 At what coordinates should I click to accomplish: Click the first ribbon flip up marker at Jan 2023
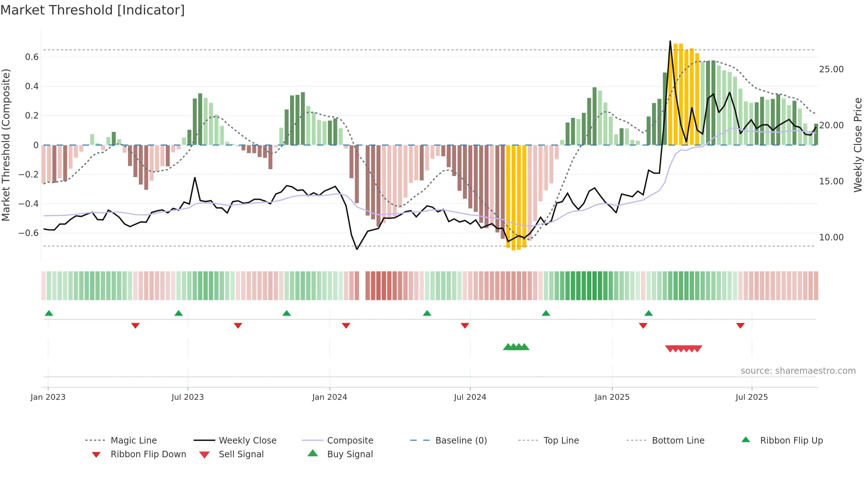49,313
